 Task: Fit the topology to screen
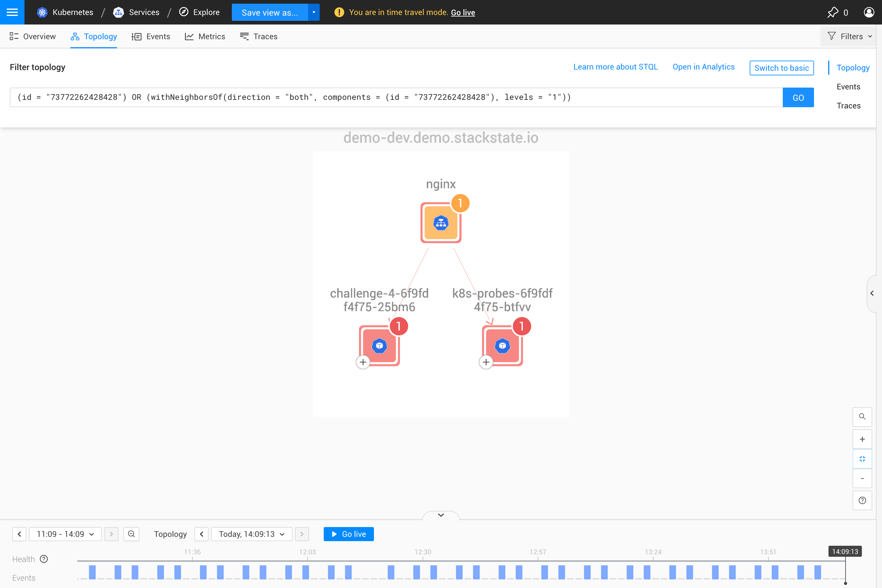pyautogui.click(x=862, y=459)
